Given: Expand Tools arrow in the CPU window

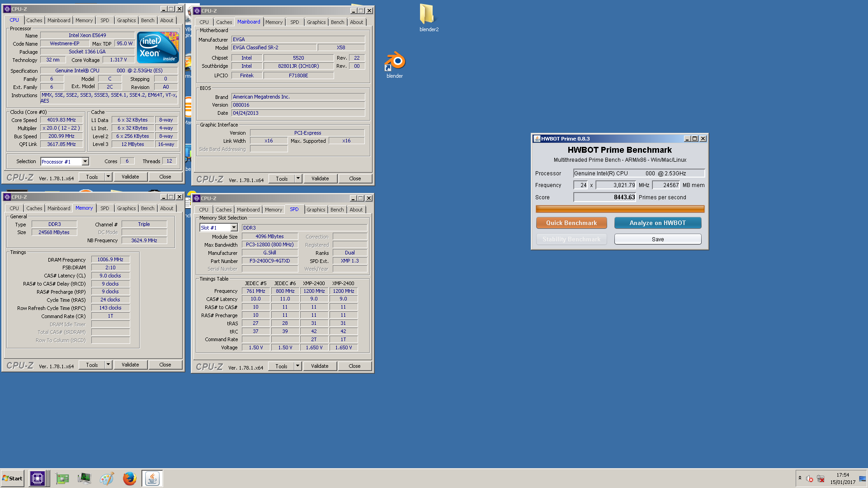Looking at the screenshot, I should (108, 177).
